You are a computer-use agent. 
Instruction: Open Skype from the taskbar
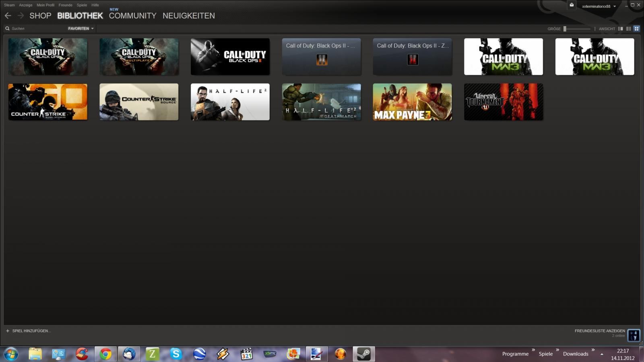tap(176, 354)
